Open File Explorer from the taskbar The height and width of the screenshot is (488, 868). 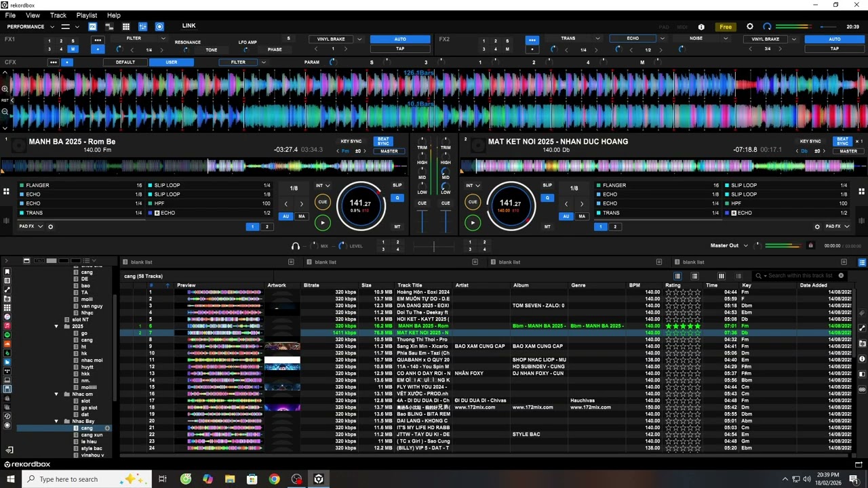230,479
